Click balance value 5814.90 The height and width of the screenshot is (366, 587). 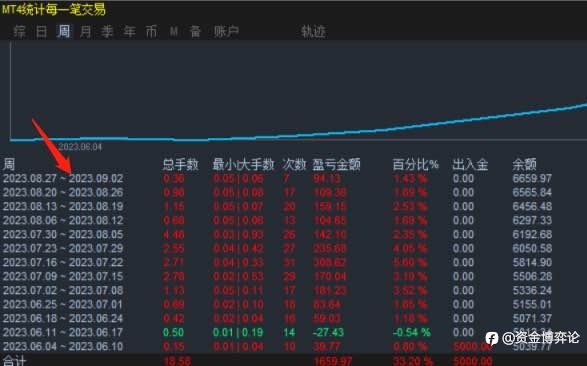click(x=532, y=262)
